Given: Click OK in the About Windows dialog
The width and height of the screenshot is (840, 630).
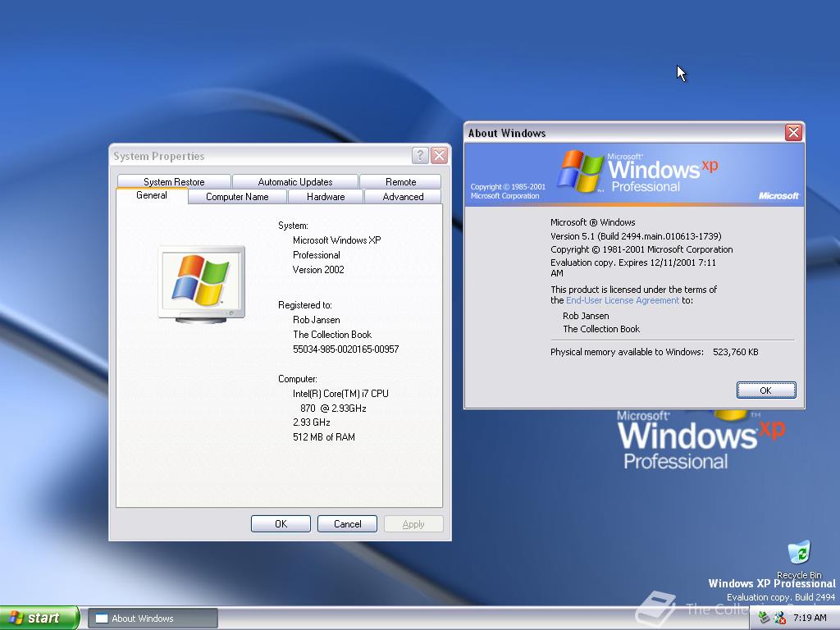Looking at the screenshot, I should (766, 390).
